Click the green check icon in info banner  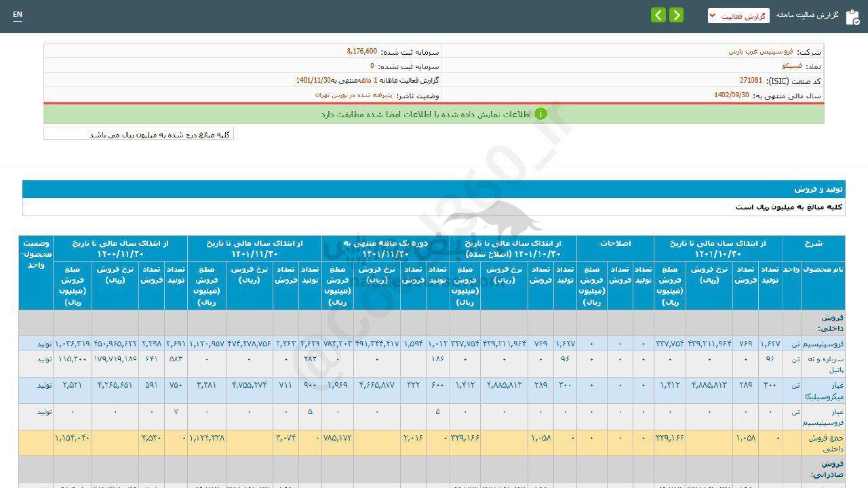click(x=540, y=114)
